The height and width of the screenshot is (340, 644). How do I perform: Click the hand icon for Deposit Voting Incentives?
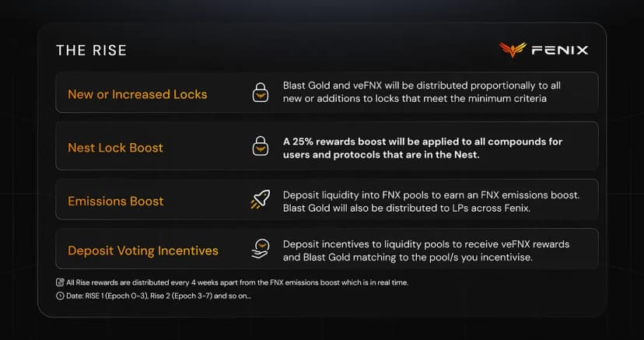(x=260, y=250)
